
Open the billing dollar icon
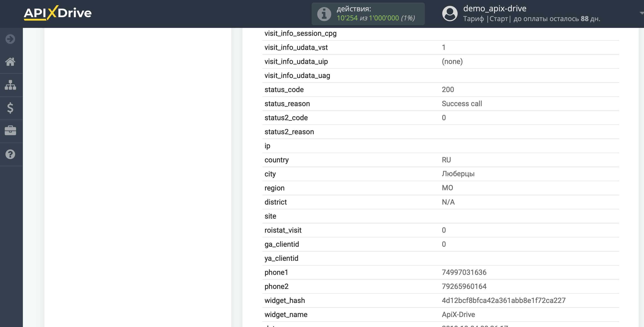[10, 108]
